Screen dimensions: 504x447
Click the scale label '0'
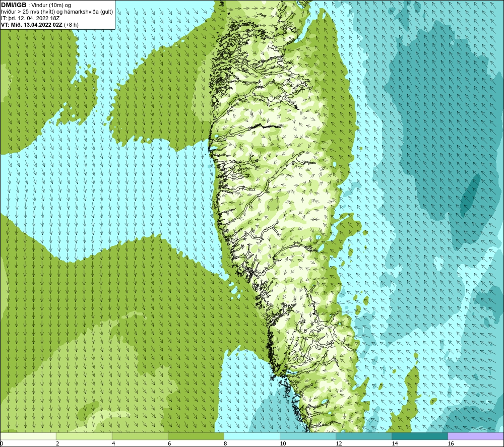2,443
